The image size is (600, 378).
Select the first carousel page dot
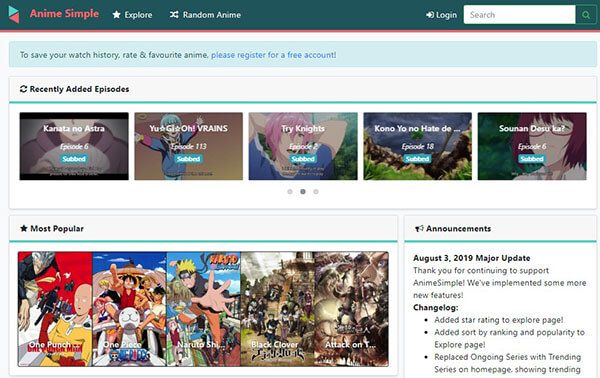(290, 192)
